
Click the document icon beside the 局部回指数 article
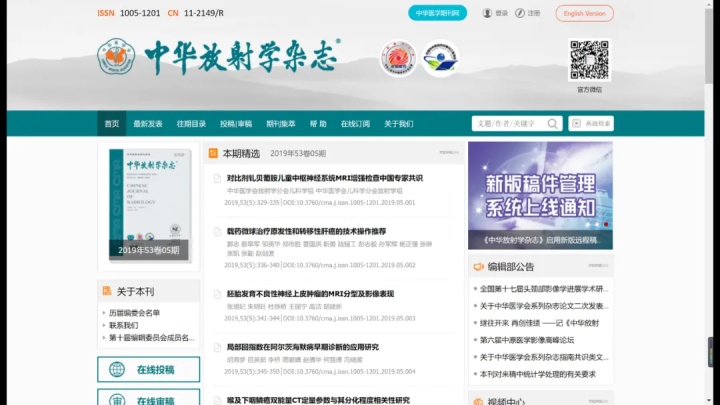217,348
